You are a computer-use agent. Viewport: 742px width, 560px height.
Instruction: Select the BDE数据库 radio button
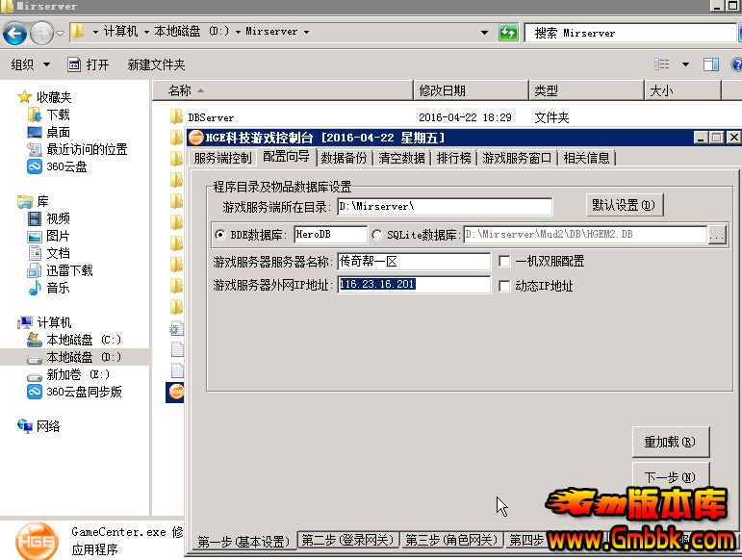(220, 235)
